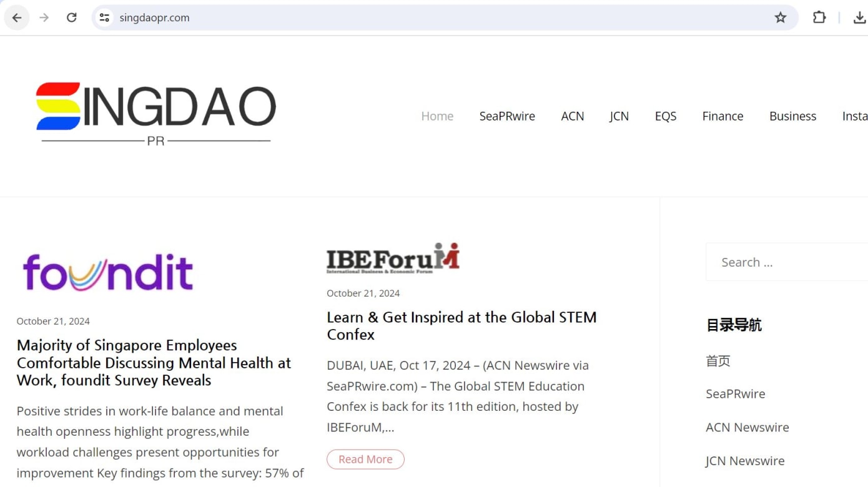Select Home in the navigation menu
This screenshot has width=868, height=487.
(437, 116)
